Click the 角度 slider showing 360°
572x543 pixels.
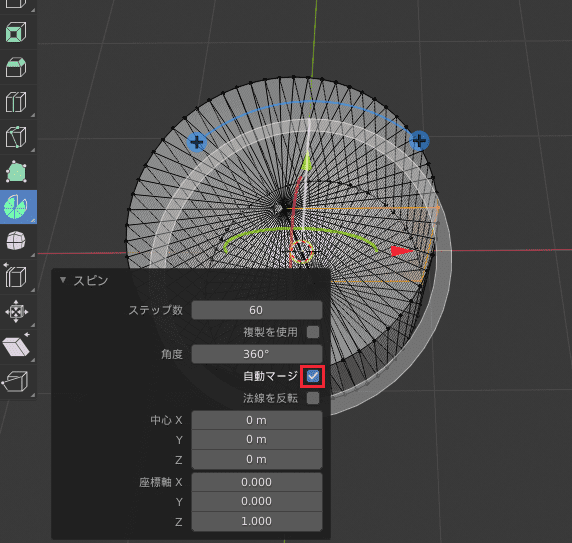[x=257, y=354]
